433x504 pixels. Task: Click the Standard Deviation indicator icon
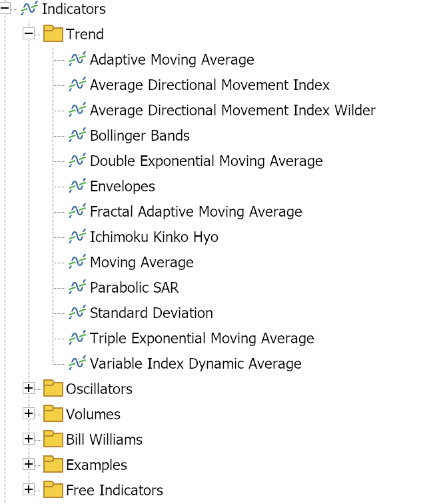pyautogui.click(x=77, y=313)
